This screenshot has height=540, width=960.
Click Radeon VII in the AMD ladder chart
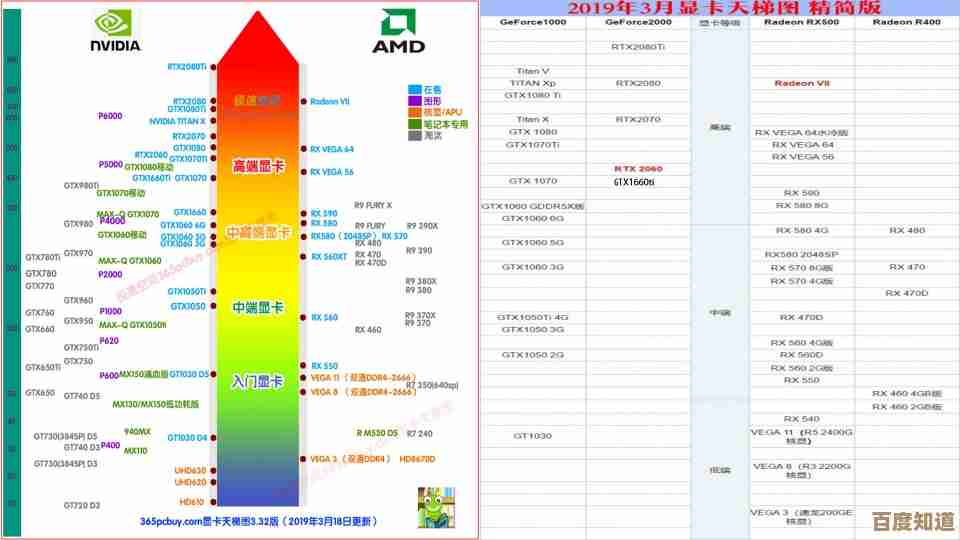click(329, 102)
